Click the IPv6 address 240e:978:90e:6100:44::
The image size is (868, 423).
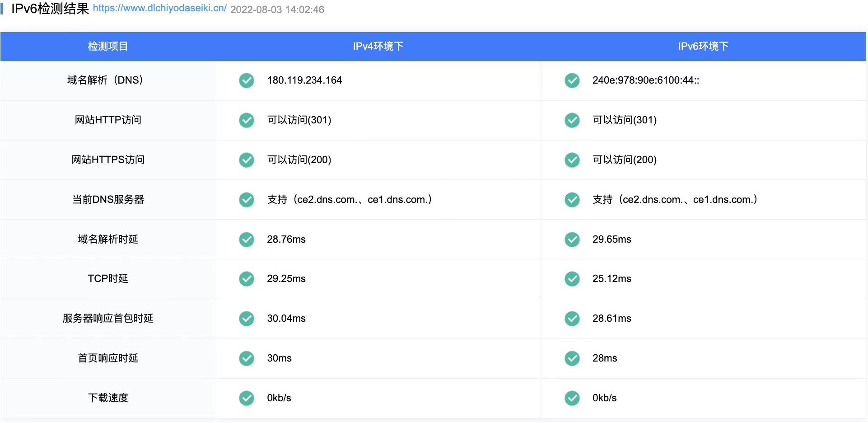coord(645,80)
